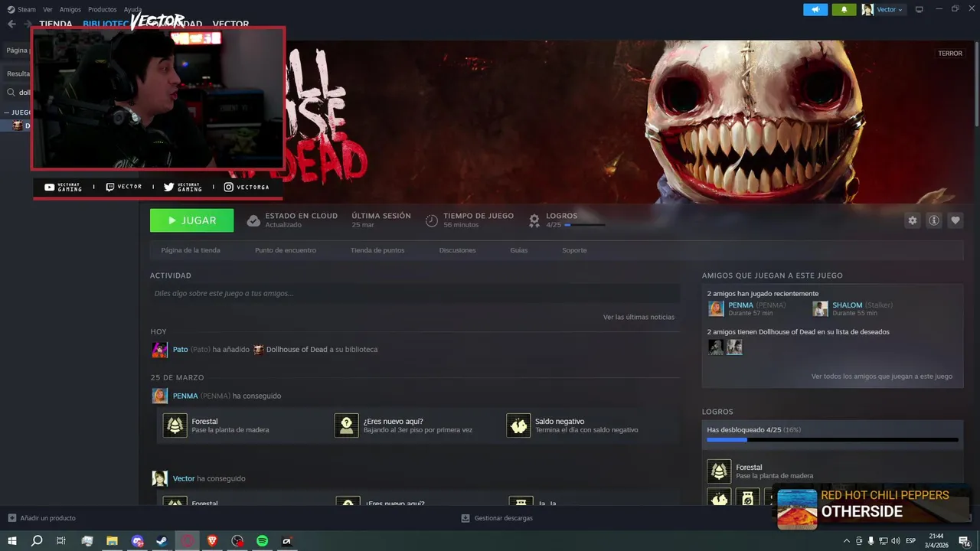Viewport: 980px width, 551px height.
Task: Open Punto de encuentro tab
Action: (286, 250)
